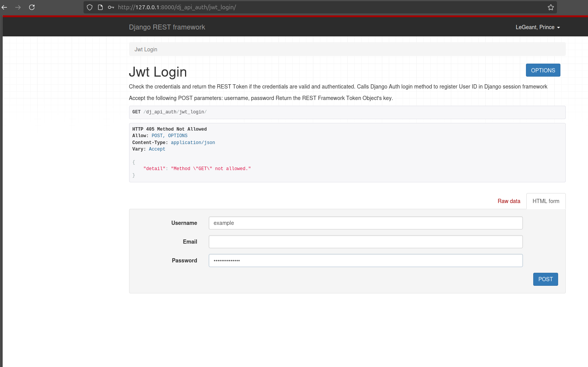Focus the Username input showing example
The image size is (588, 367).
(365, 223)
